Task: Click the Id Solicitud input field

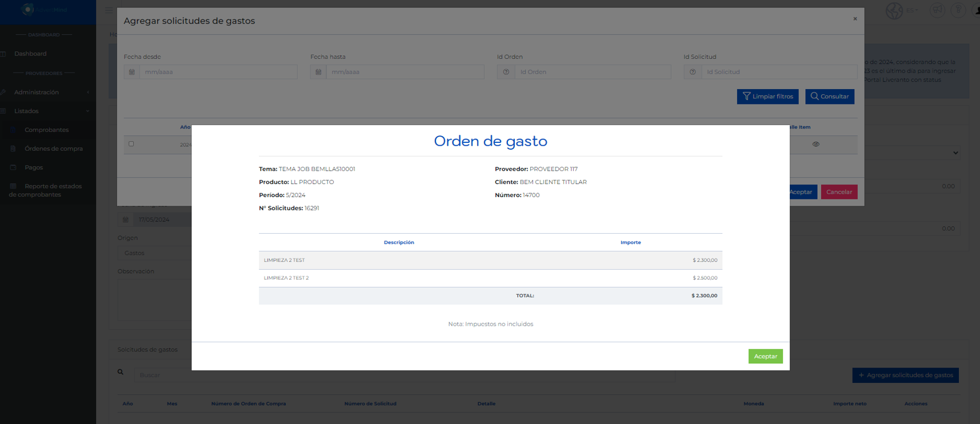Action: [x=779, y=72]
